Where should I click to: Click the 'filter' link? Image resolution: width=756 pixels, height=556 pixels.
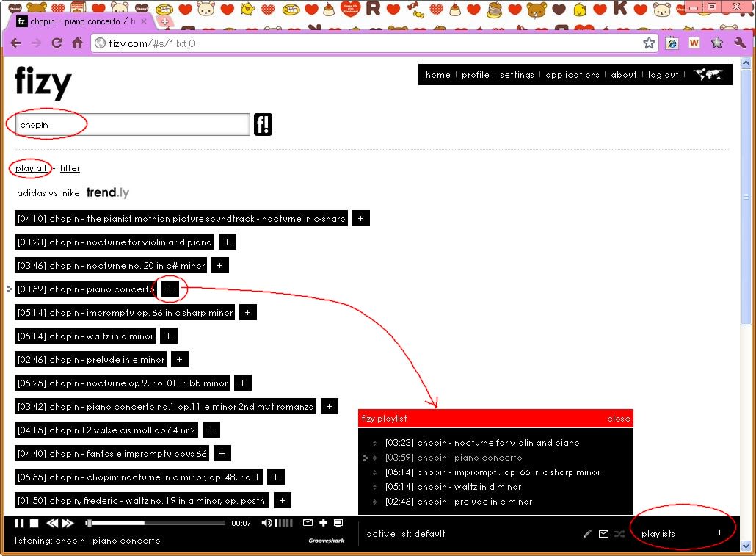point(70,168)
